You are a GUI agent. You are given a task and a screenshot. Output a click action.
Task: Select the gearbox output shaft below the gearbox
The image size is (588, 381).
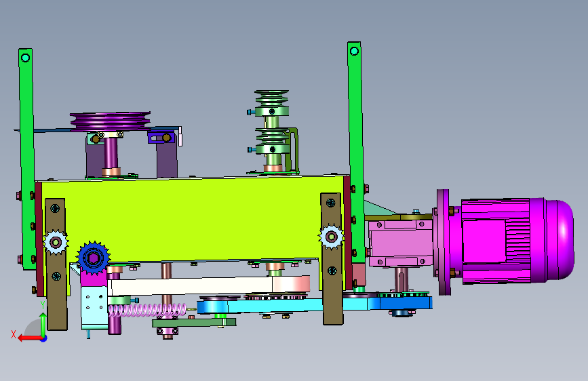pos(401,279)
